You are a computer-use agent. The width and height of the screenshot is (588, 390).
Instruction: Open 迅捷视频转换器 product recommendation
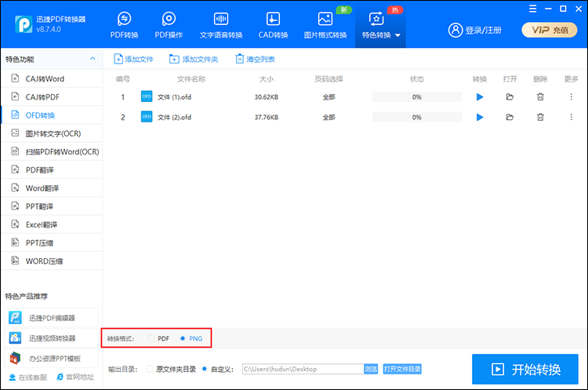52,338
